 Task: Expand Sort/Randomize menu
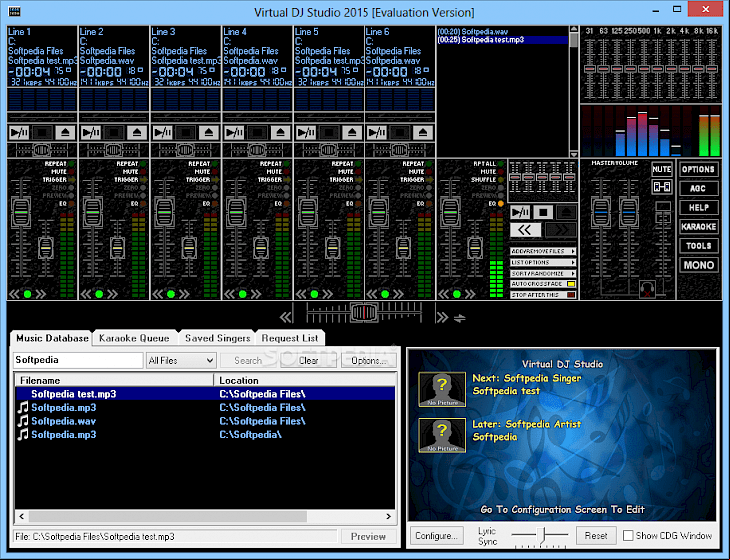click(543, 274)
